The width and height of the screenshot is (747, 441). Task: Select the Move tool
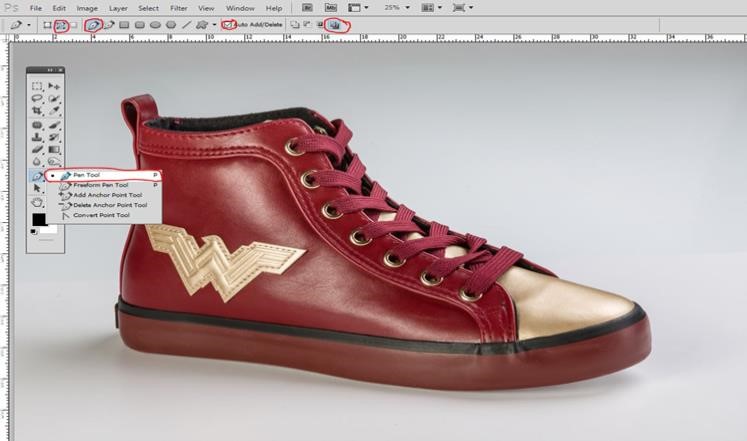click(x=54, y=86)
